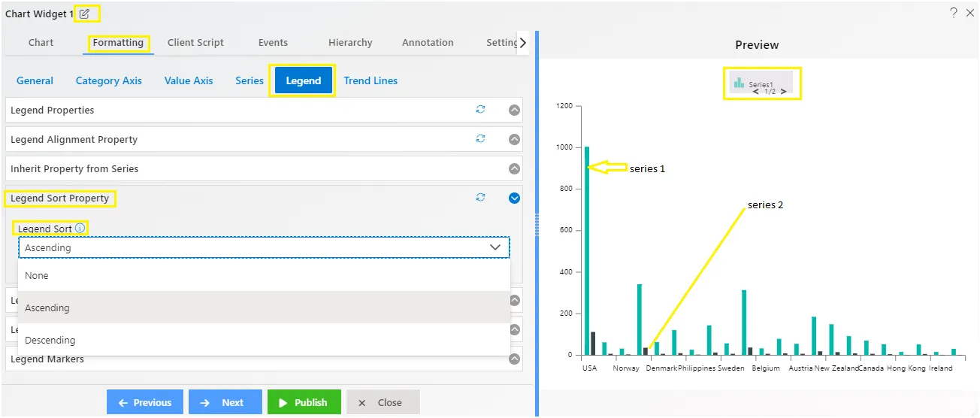
Task: Click the Chart Widget 1 title text
Action: [39, 14]
